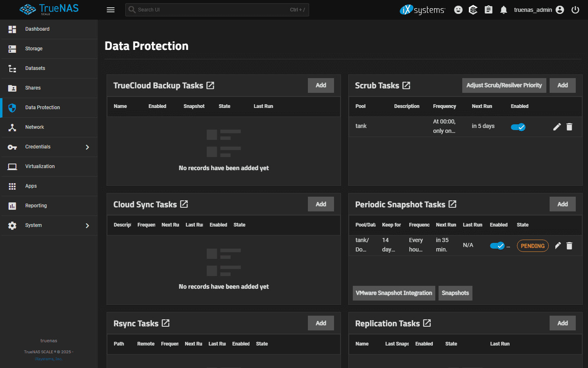Viewport: 588px width, 368px height.
Task: Delete the tank scrub task
Action: coord(569,127)
